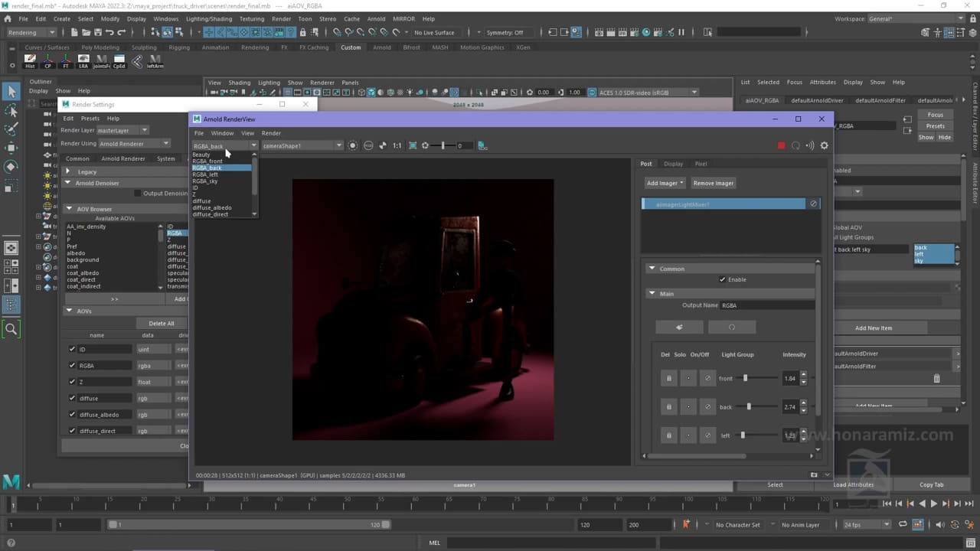Stop the render with red stop icon
980x551 pixels.
[781, 145]
